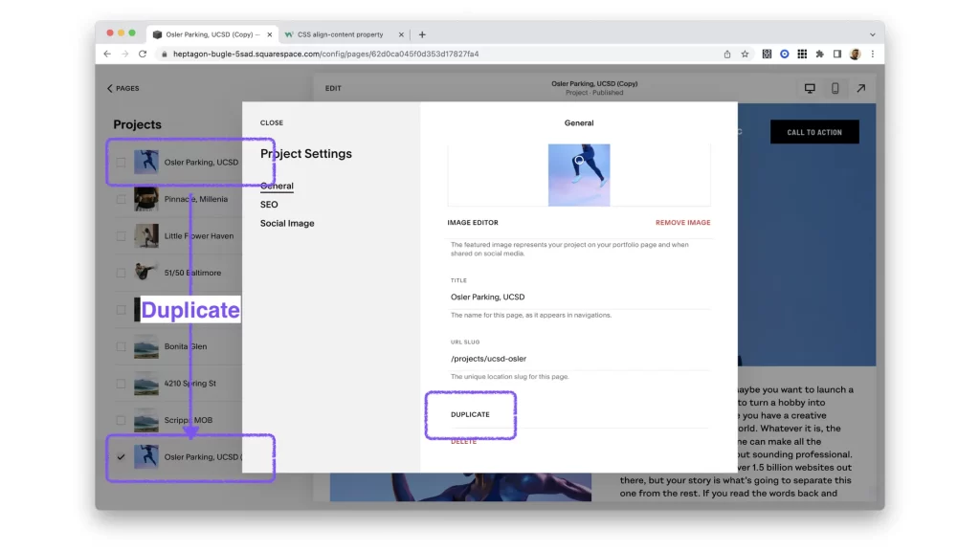The width and height of the screenshot is (980, 551).
Task: Click the blue circular extension icon
Action: point(785,54)
